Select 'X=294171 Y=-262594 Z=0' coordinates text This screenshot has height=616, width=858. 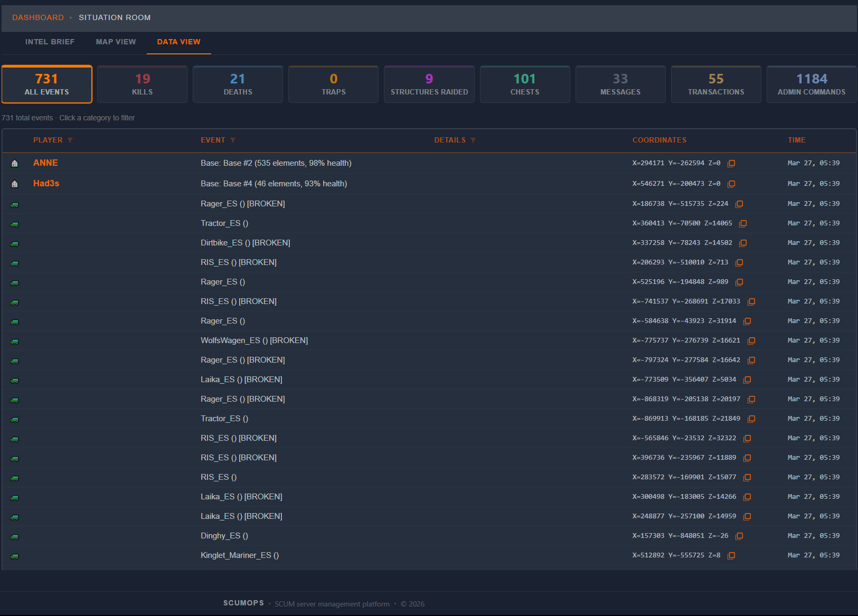(x=676, y=163)
